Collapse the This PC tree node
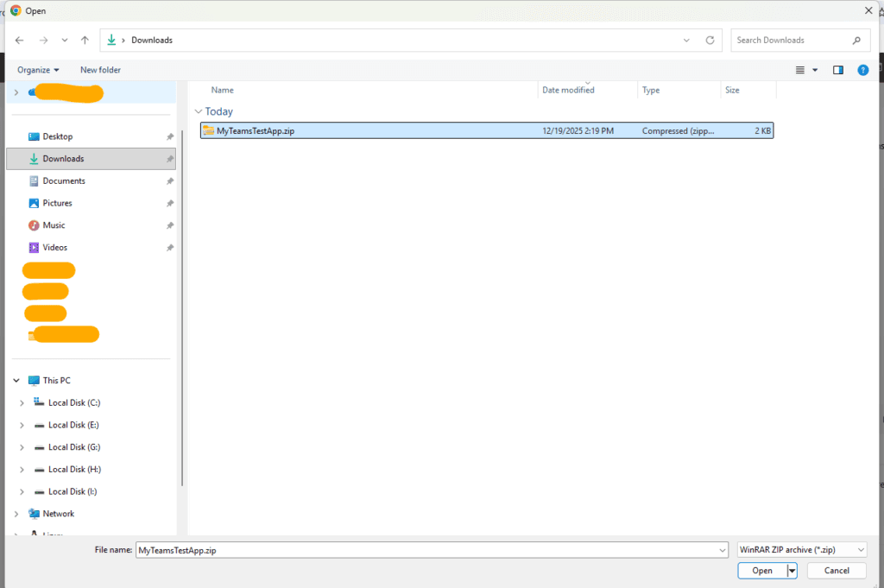 point(16,381)
